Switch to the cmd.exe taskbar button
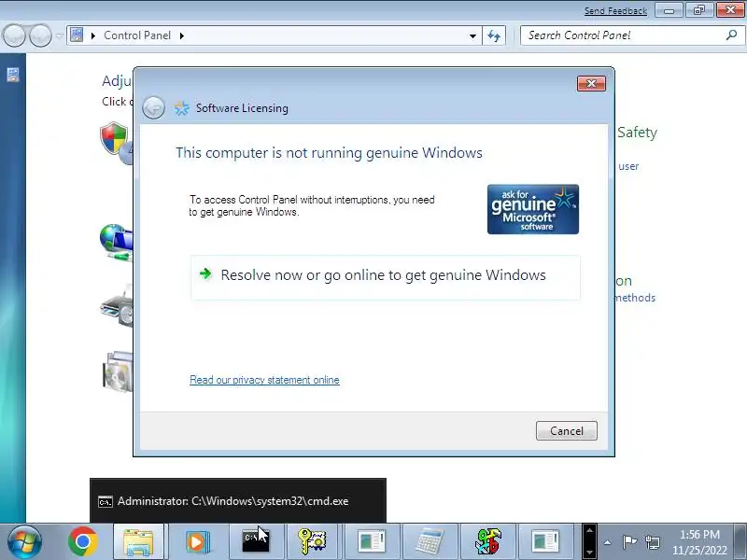 point(255,541)
